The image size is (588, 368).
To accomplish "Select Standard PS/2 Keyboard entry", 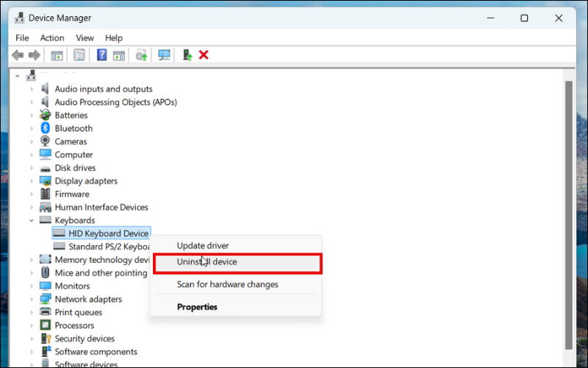I will 101,247.
